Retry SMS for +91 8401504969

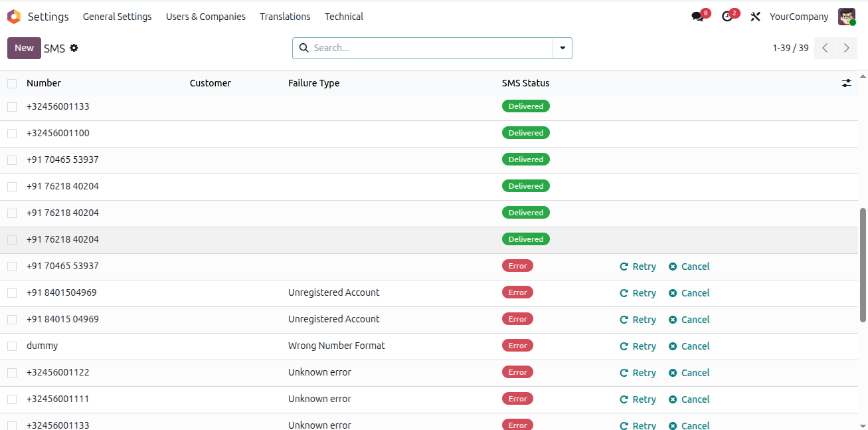tap(638, 293)
